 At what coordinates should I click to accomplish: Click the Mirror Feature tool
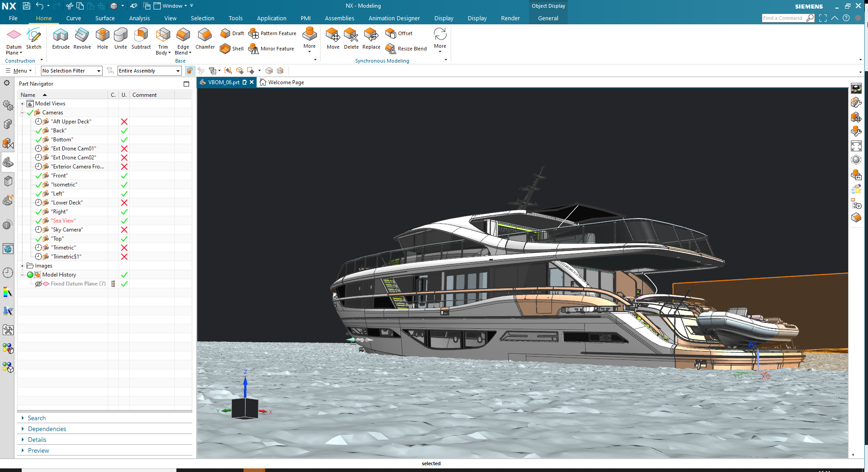pos(271,49)
